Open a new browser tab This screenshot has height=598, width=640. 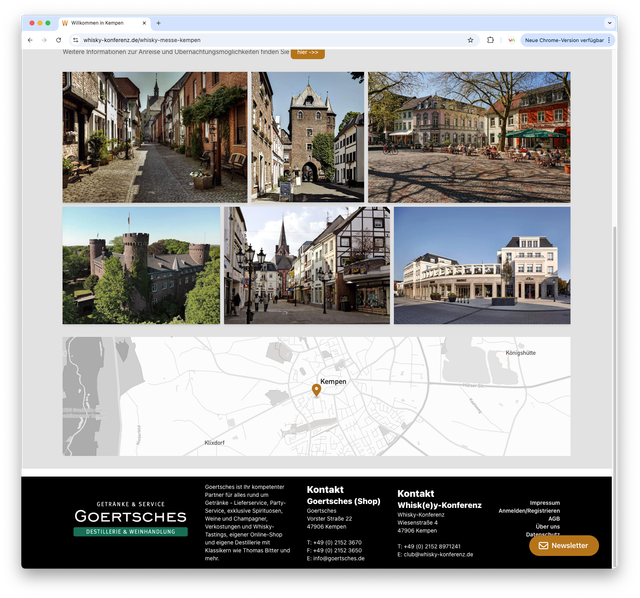(158, 23)
